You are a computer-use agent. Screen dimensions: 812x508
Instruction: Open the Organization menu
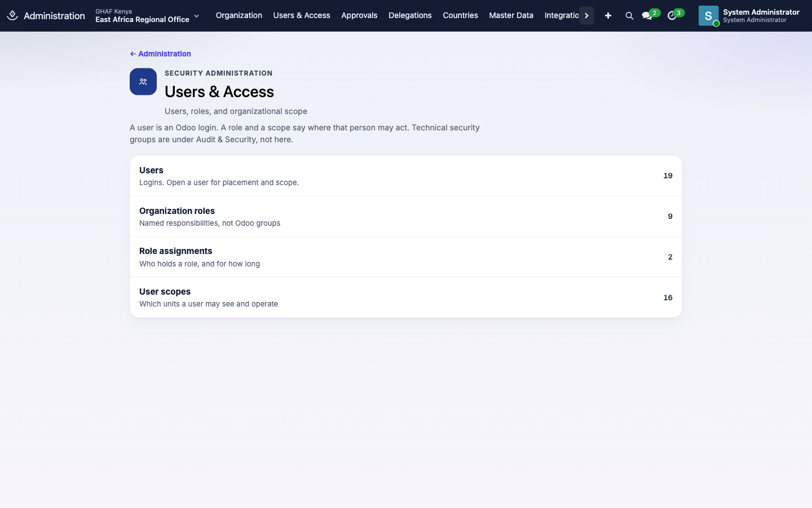[239, 15]
